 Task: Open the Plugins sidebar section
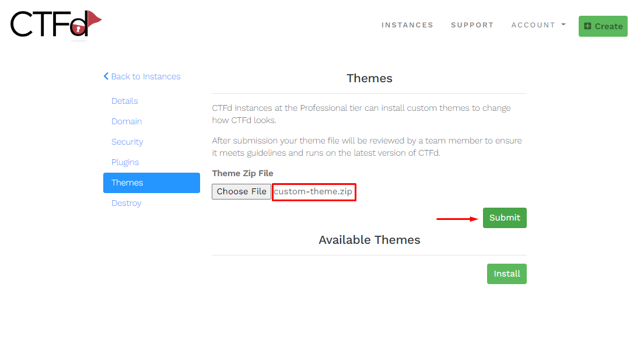click(x=125, y=162)
